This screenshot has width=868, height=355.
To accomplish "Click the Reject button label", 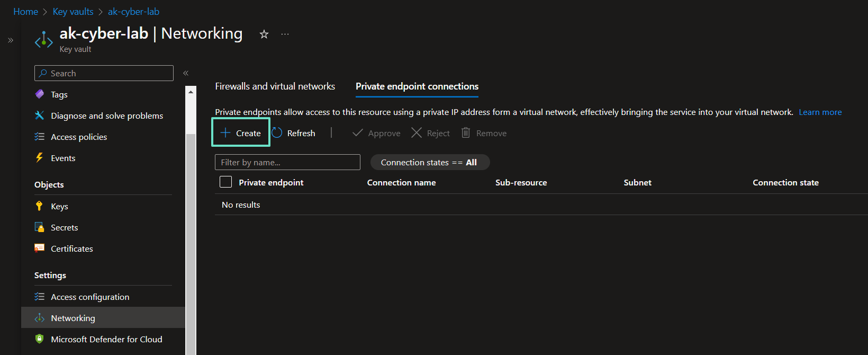I will point(438,134).
